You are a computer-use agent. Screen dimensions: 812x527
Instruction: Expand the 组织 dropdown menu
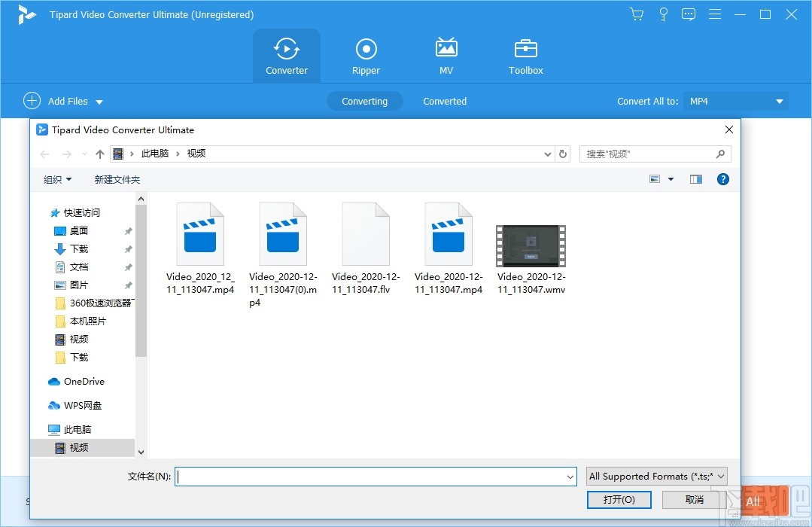[56, 179]
